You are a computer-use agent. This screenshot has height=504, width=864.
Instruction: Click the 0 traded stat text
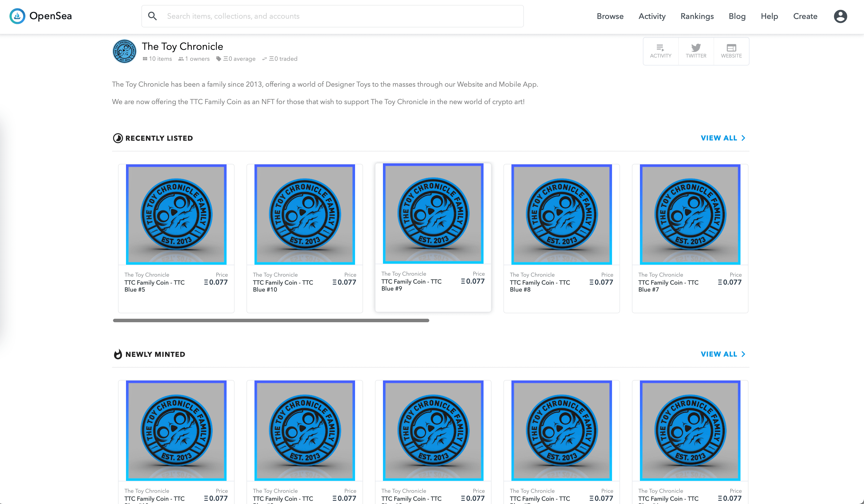click(x=283, y=59)
